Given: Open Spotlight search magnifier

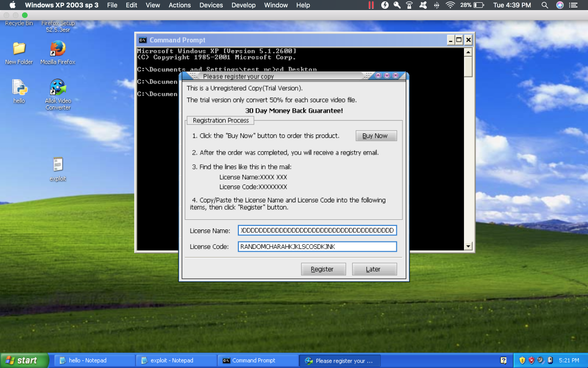Looking at the screenshot, I should pyautogui.click(x=545, y=5).
